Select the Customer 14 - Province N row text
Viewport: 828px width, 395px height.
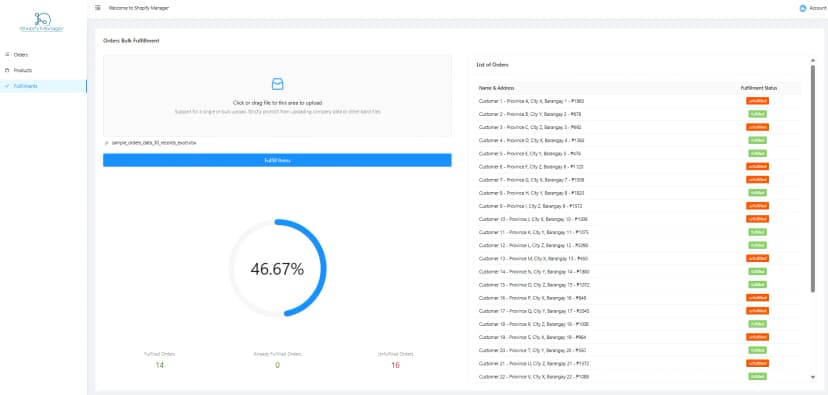(x=534, y=271)
